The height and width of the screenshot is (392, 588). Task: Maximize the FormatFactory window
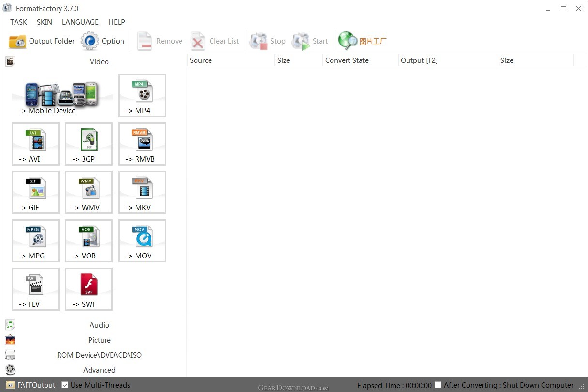564,8
